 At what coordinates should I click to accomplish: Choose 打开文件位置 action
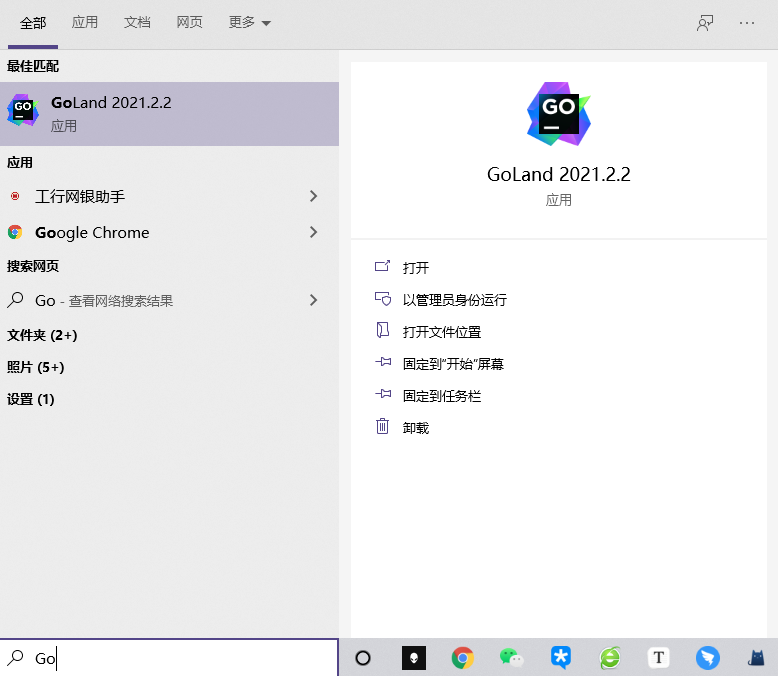pyautogui.click(x=442, y=332)
